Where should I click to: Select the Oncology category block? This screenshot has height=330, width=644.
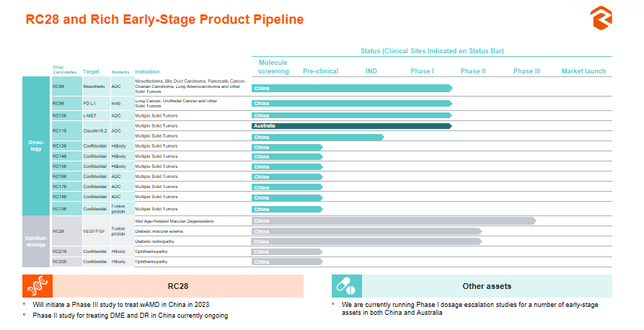(x=36, y=146)
